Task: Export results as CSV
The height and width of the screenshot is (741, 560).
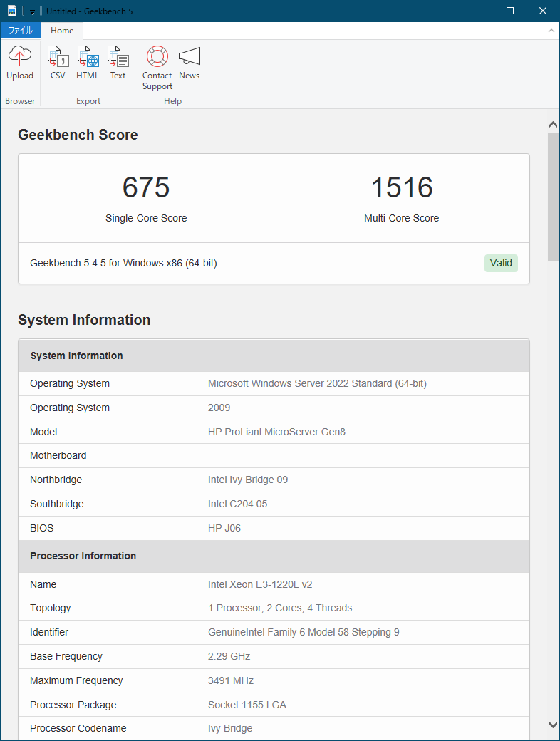Action: pyautogui.click(x=58, y=63)
